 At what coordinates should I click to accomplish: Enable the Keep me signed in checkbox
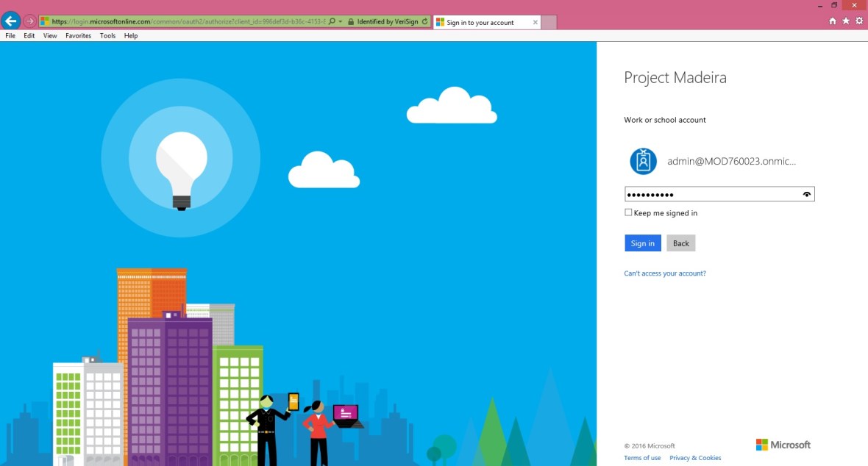pyautogui.click(x=628, y=212)
